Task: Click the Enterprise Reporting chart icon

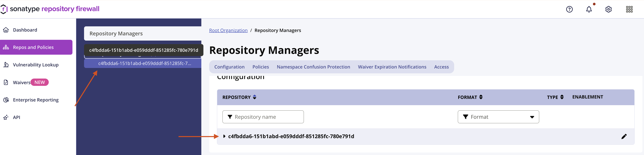Action: point(6,100)
